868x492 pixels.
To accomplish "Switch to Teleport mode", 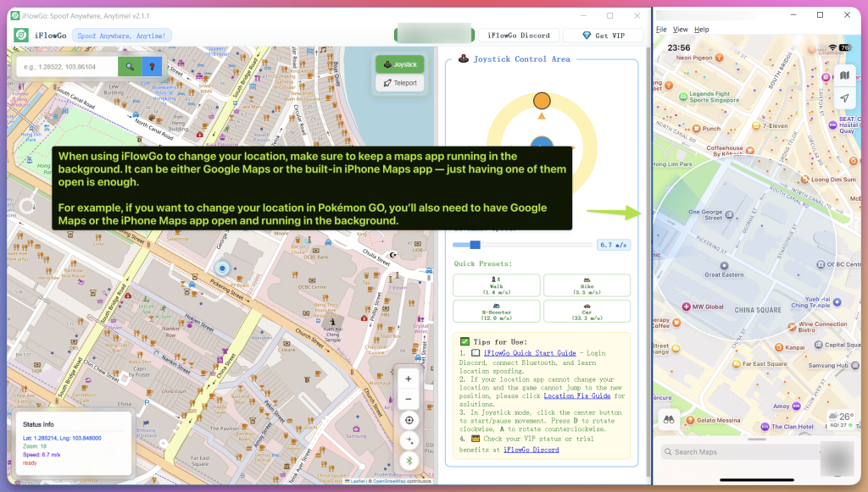I will 400,83.
